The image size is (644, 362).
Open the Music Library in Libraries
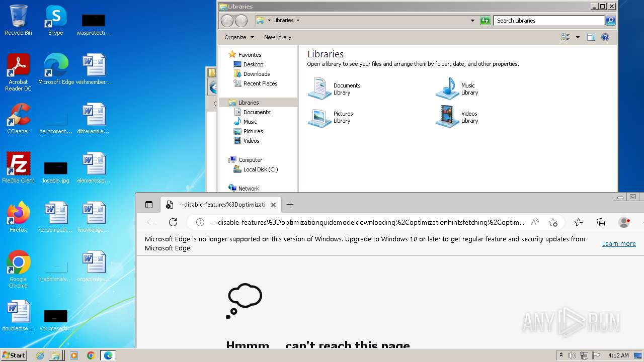[458, 88]
